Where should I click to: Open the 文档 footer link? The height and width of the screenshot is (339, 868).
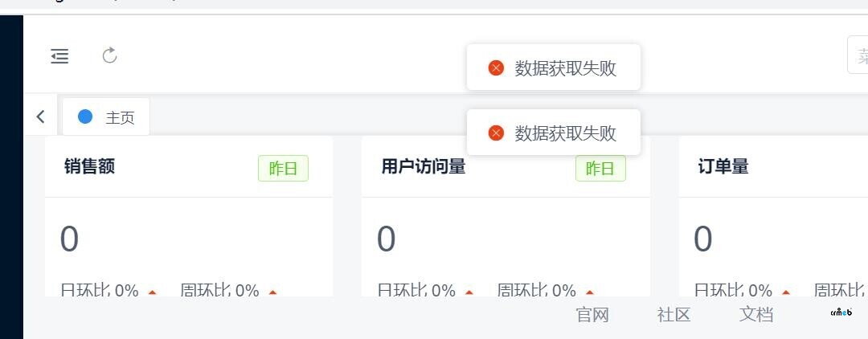pos(755,315)
